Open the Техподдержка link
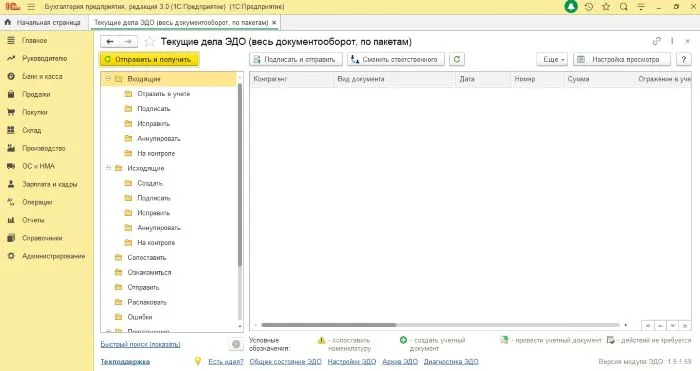The image size is (700, 371). point(125,362)
